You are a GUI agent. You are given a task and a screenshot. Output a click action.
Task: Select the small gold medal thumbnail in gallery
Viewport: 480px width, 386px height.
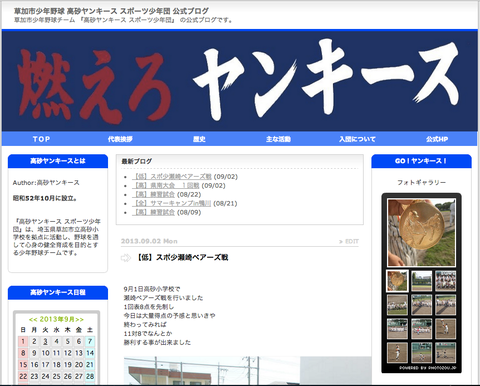tap(397, 281)
